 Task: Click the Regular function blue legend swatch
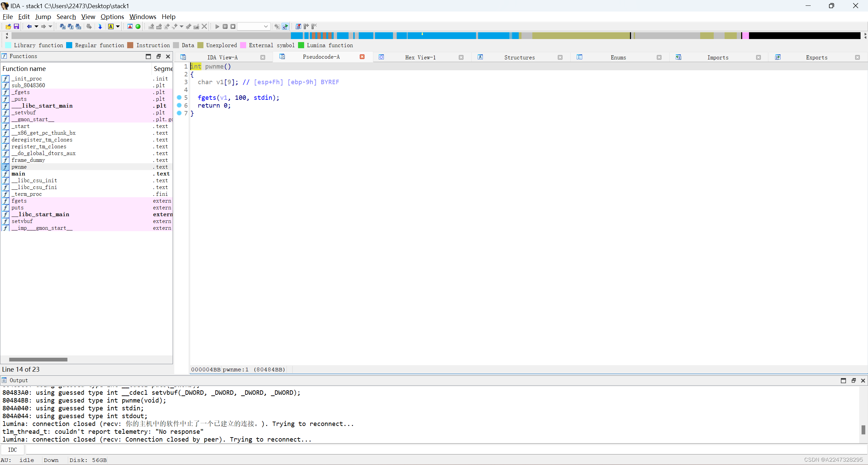click(69, 45)
